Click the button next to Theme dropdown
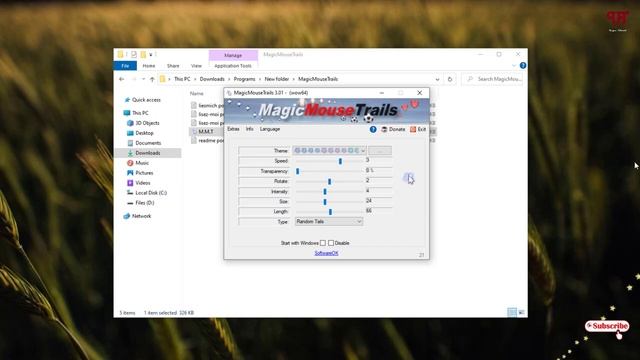This screenshot has width=640, height=360. coord(380,151)
